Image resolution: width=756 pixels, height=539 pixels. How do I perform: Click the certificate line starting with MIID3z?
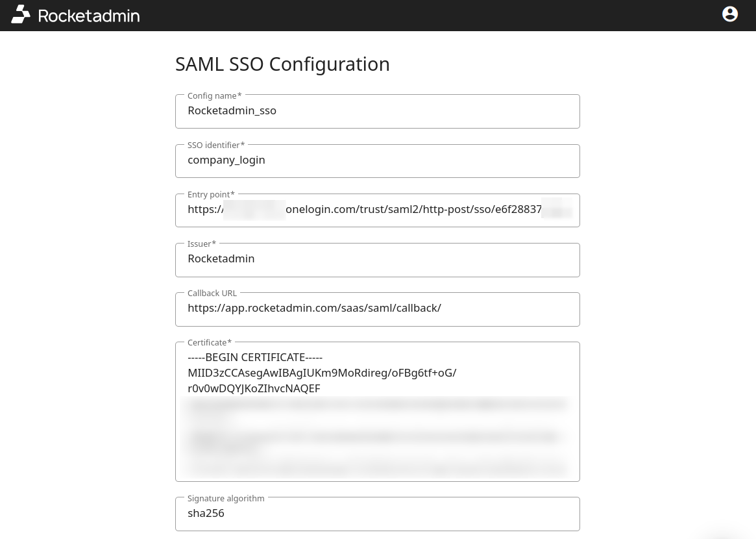pos(322,373)
